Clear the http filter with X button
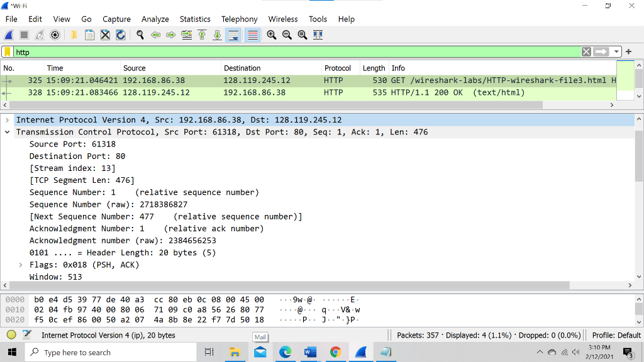Image resolution: width=644 pixels, height=362 pixels. [586, 52]
